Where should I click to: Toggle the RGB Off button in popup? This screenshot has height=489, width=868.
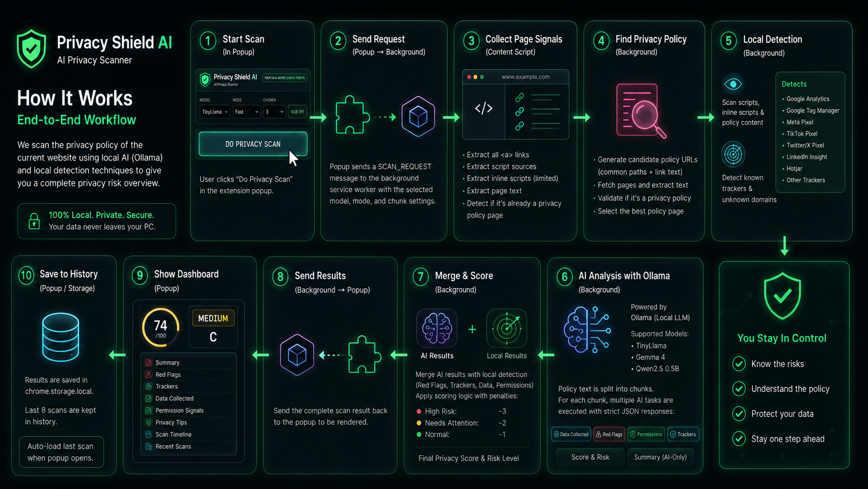[297, 112]
